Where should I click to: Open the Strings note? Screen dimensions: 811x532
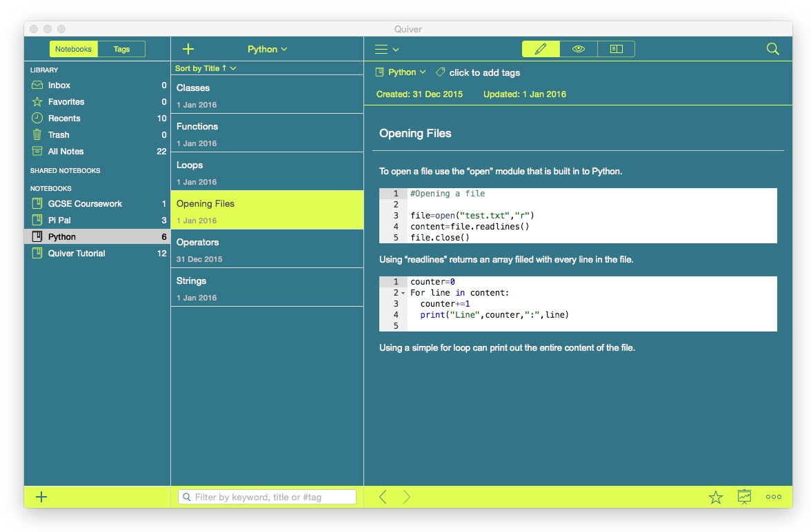[x=268, y=287]
